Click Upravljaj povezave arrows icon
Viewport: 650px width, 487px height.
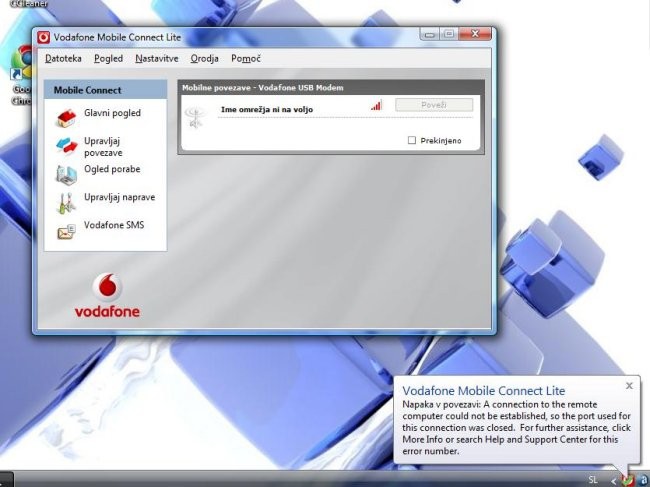(66, 146)
